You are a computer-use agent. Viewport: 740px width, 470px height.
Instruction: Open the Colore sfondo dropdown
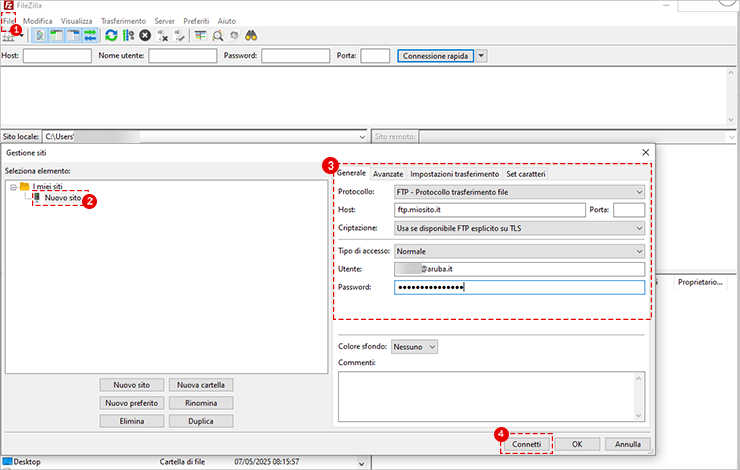pos(414,347)
